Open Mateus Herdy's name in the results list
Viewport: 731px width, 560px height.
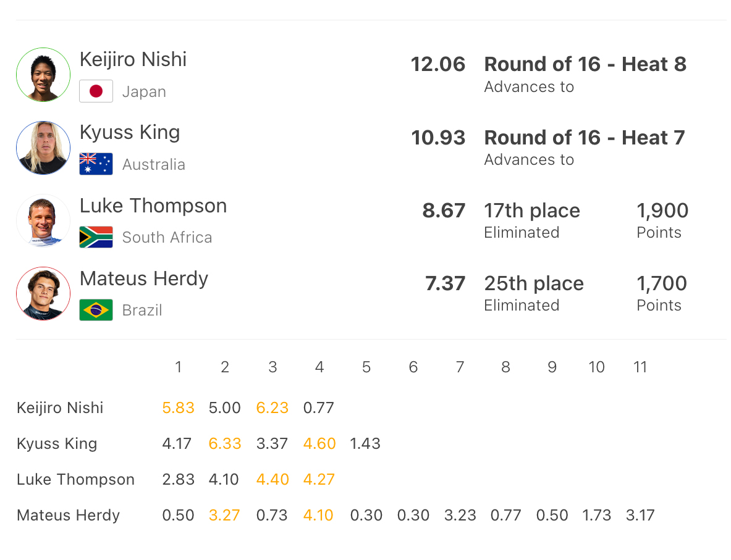coord(144,278)
